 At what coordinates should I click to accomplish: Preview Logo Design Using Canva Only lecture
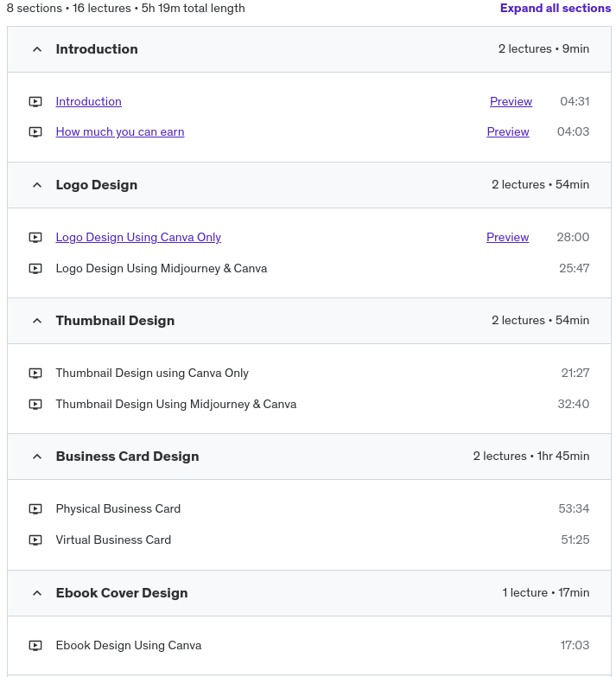pos(508,238)
